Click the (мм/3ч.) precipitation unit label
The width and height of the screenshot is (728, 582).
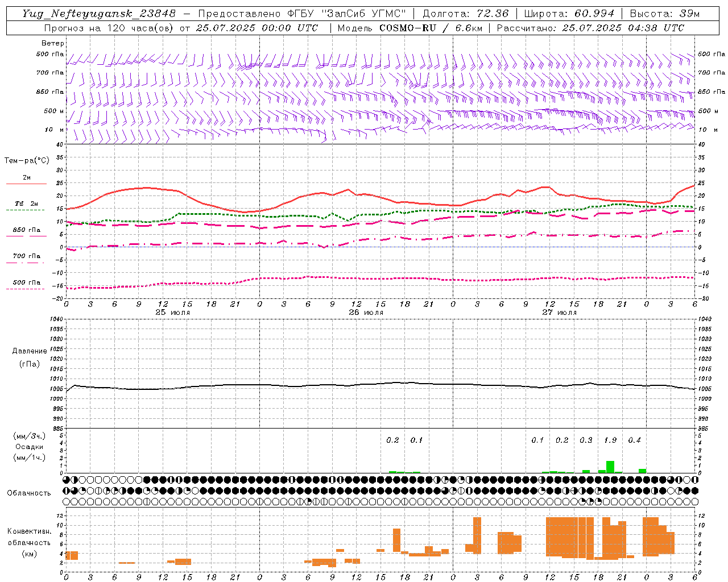coord(29,436)
